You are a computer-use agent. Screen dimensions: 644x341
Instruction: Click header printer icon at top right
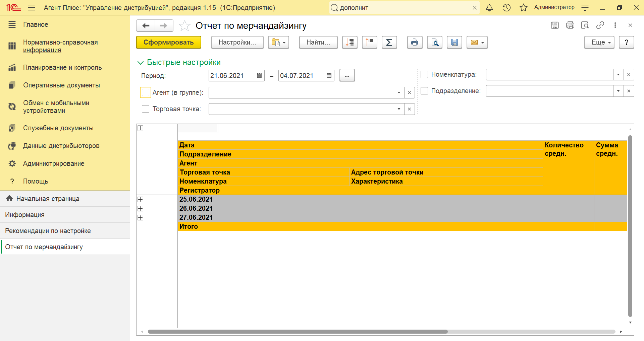pyautogui.click(x=570, y=25)
